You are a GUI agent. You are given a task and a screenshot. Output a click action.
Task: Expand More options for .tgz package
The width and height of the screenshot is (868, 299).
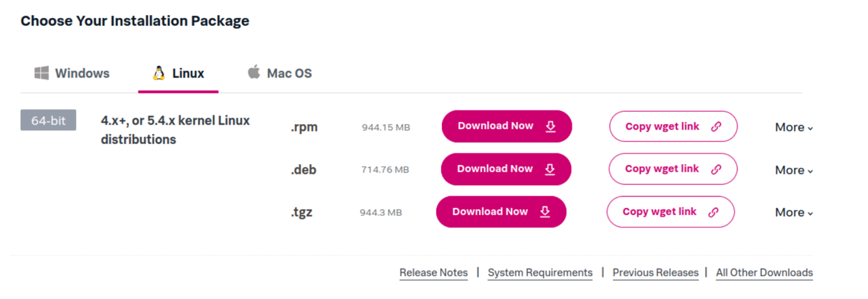pyautogui.click(x=793, y=213)
